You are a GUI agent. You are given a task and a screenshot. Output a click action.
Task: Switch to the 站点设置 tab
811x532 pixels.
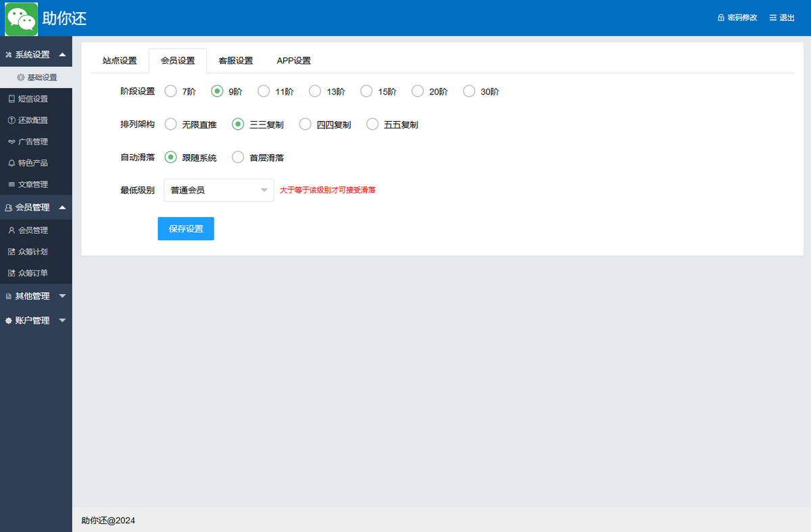pyautogui.click(x=120, y=61)
